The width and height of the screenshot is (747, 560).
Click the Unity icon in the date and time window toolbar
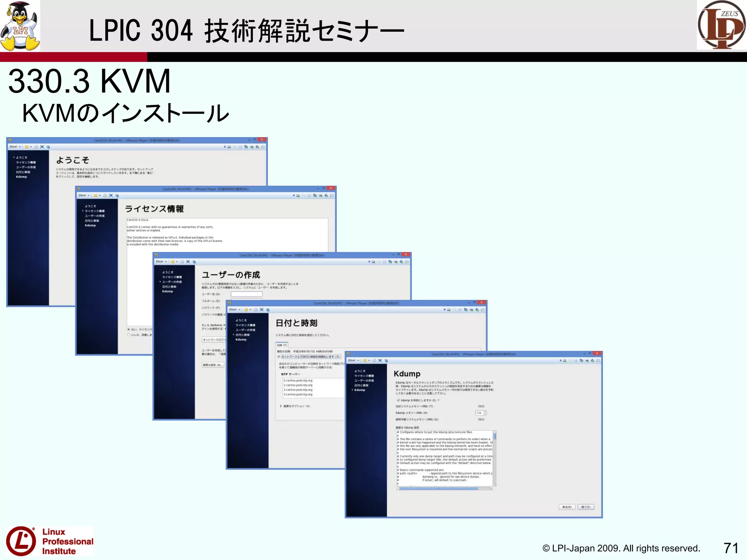267,310
